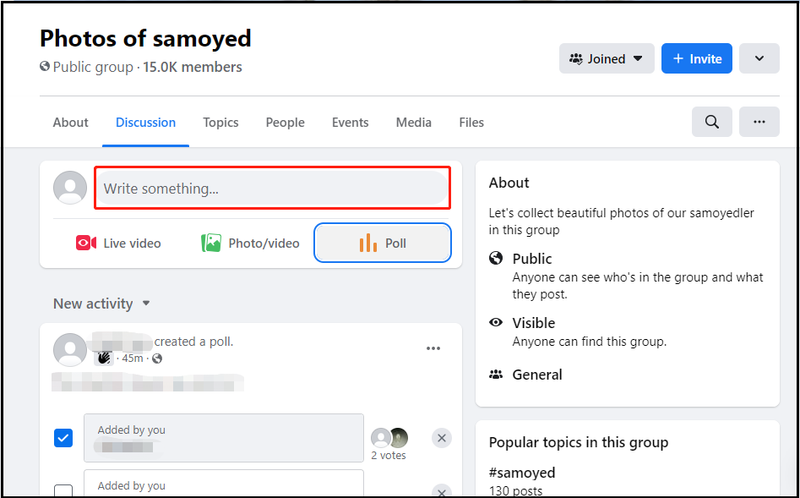800x498 pixels.
Task: Open the New activity sort dropdown
Action: coord(102,304)
